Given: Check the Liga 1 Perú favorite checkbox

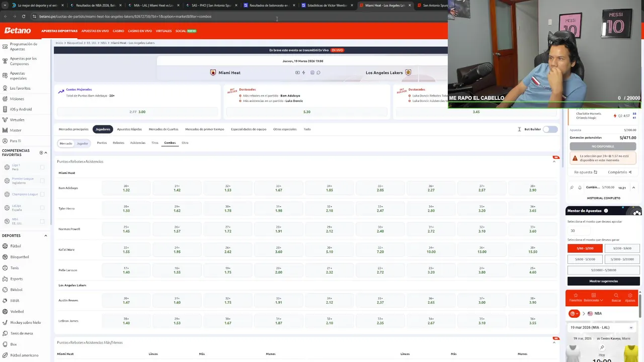Looking at the screenshot, I should (x=42, y=167).
